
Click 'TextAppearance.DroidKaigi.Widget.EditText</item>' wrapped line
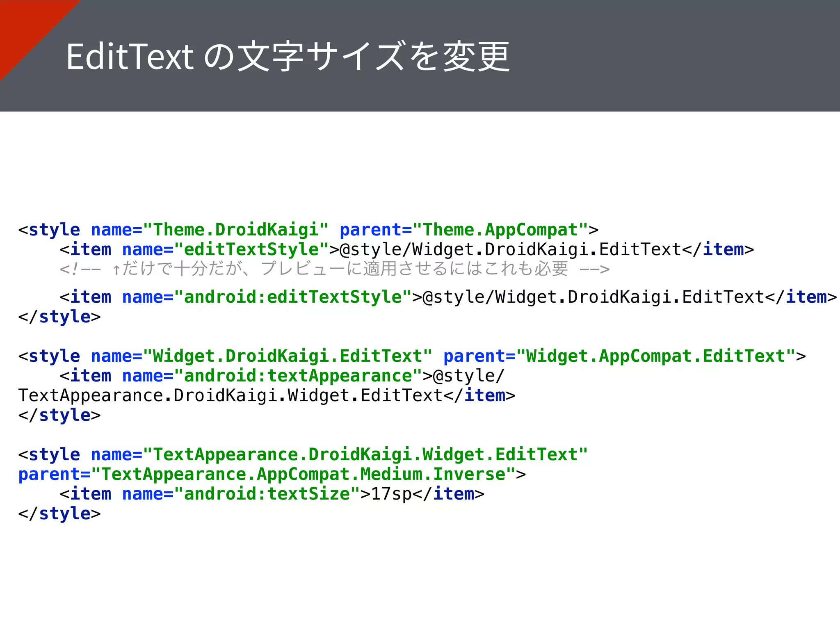[267, 395]
